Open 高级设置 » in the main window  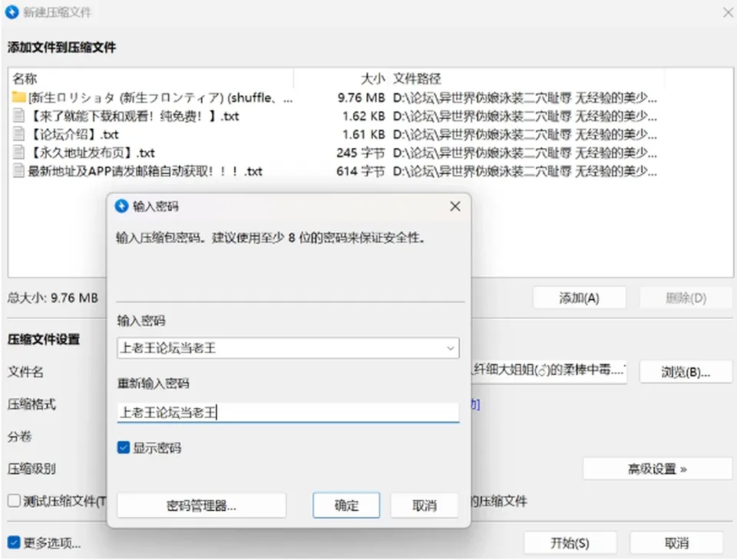pos(658,469)
